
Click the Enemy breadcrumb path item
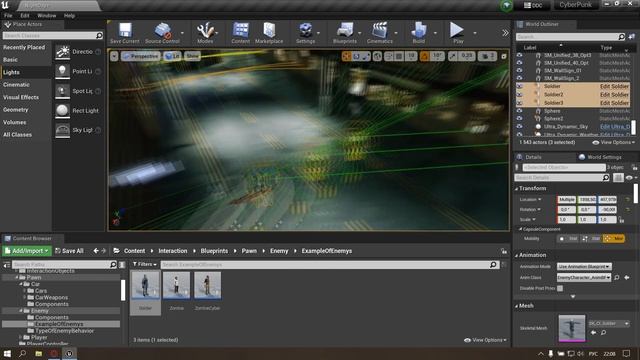coord(279,251)
